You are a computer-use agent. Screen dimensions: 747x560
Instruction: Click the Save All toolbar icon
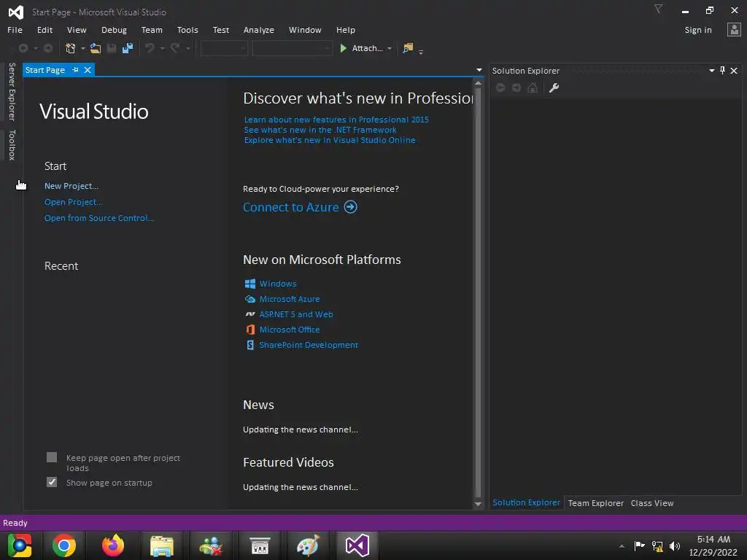coord(128,48)
